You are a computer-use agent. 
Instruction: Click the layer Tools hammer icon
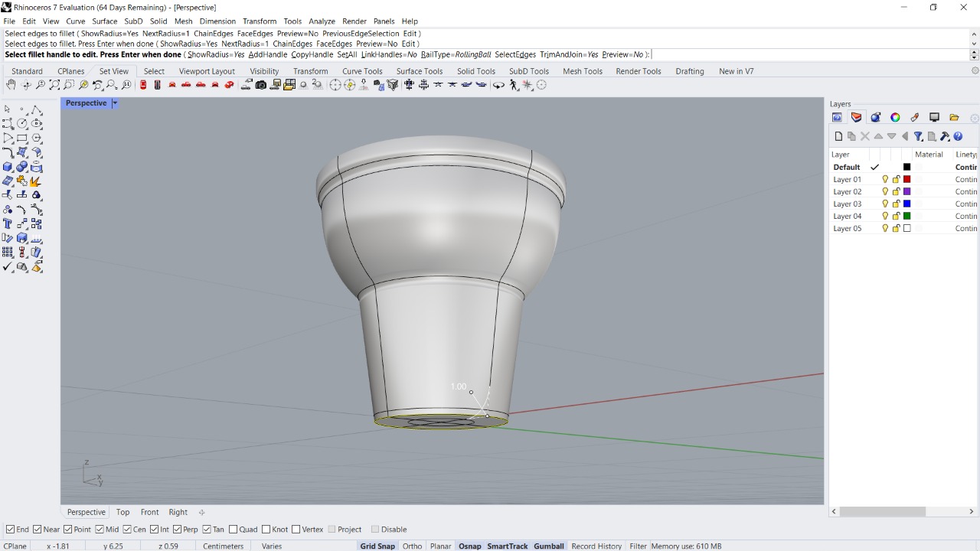[945, 136]
